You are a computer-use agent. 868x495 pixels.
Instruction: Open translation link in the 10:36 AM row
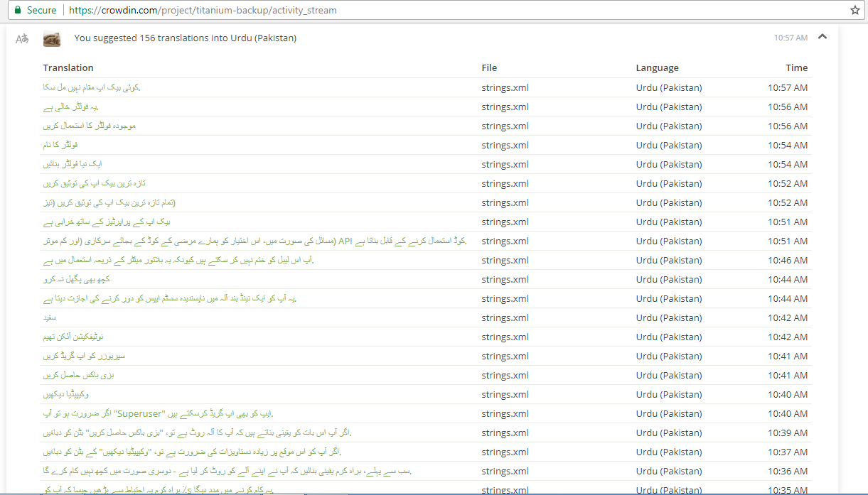pos(227,471)
